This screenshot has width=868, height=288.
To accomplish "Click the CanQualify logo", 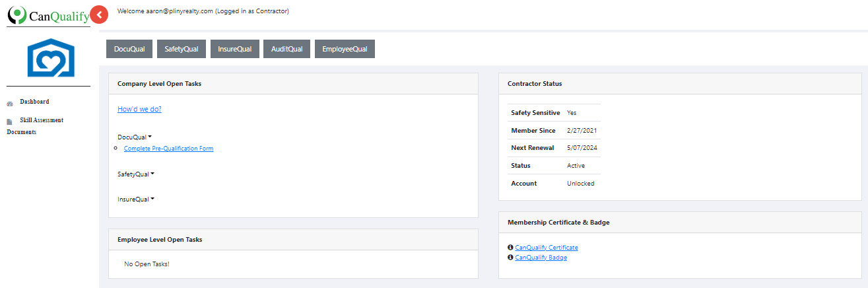I will (48, 15).
